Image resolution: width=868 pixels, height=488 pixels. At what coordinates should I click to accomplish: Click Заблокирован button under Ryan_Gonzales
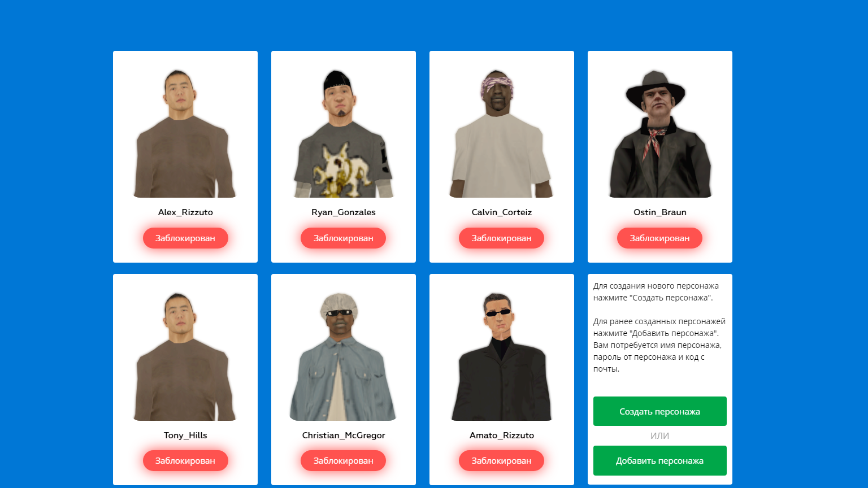pos(344,238)
